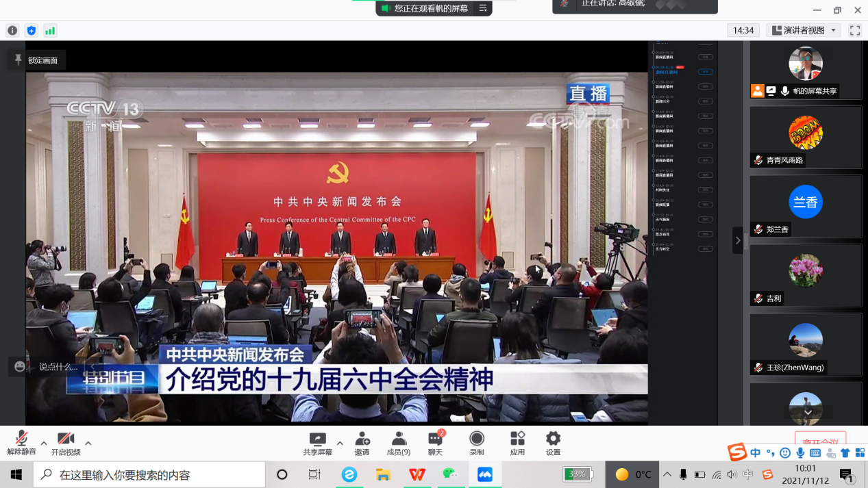Image resolution: width=868 pixels, height=488 pixels.
Task: Click the meeting info icon
Action: click(12, 31)
